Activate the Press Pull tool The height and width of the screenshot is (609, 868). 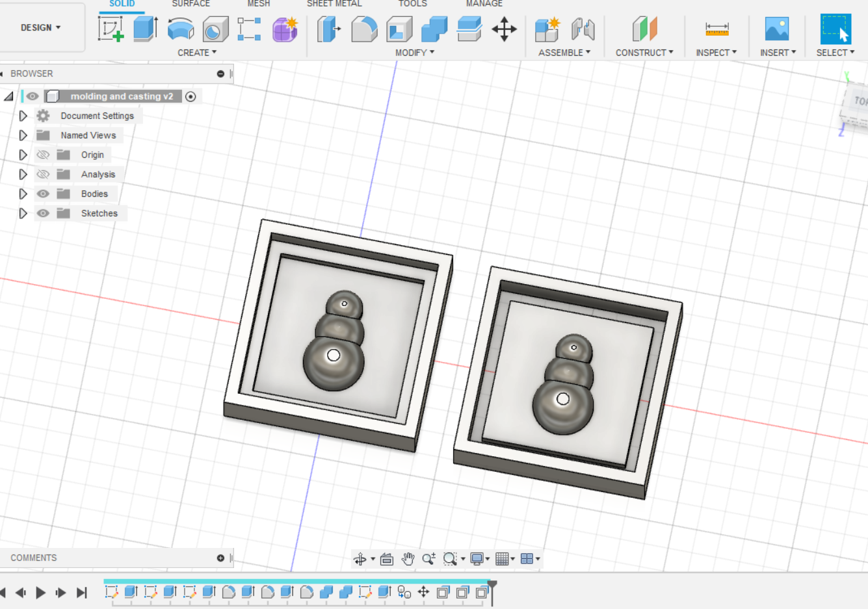click(329, 29)
